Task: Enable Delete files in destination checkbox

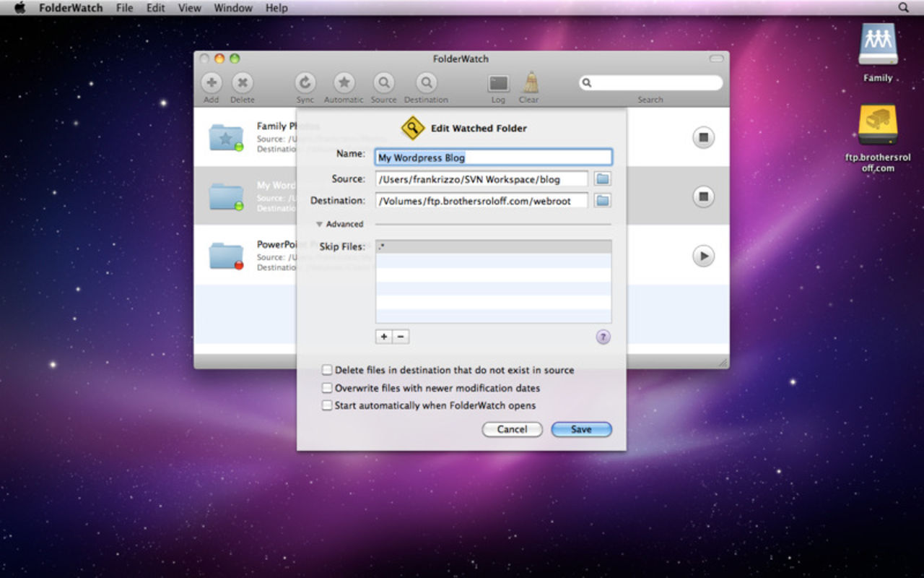Action: (x=327, y=370)
